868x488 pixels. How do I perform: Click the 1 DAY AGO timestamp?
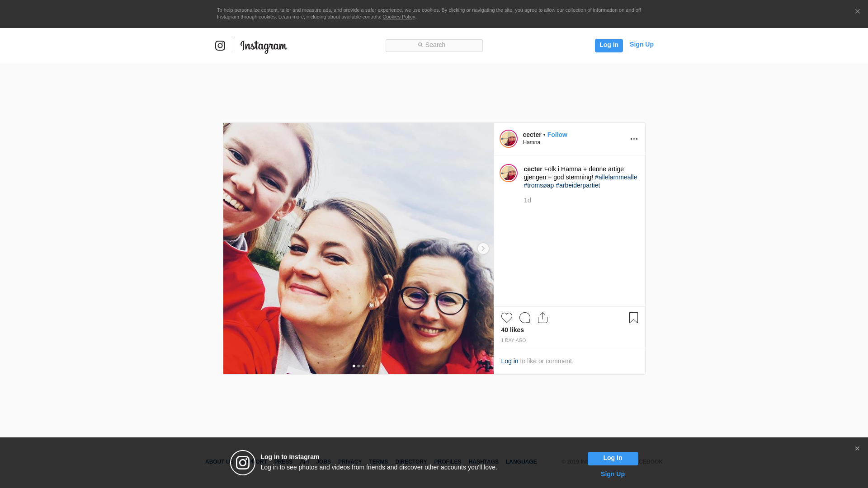(x=513, y=341)
